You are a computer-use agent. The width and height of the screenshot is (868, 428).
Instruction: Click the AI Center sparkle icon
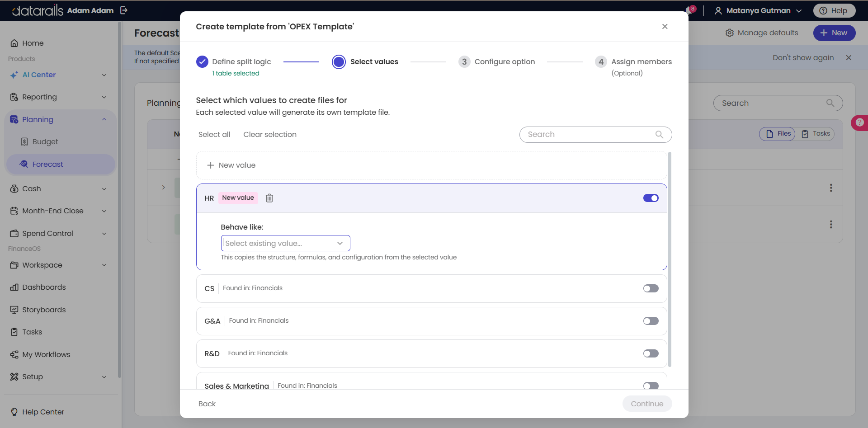[x=14, y=75]
